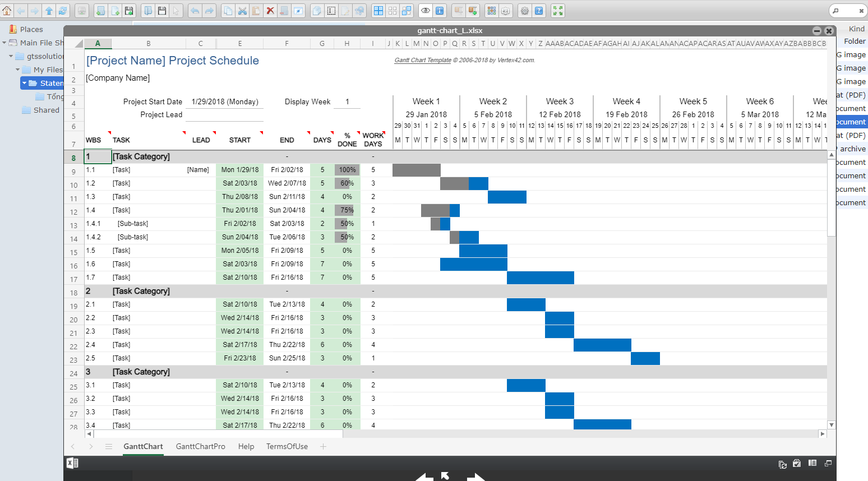Open the TermsOfUse sheet tab
The height and width of the screenshot is (481, 868).
[287, 446]
